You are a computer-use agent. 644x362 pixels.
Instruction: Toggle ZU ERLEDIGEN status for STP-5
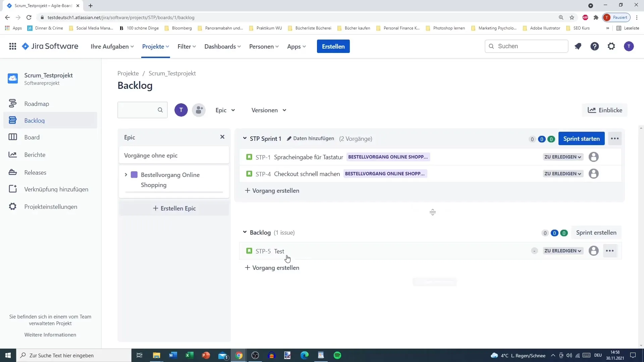[x=562, y=251]
